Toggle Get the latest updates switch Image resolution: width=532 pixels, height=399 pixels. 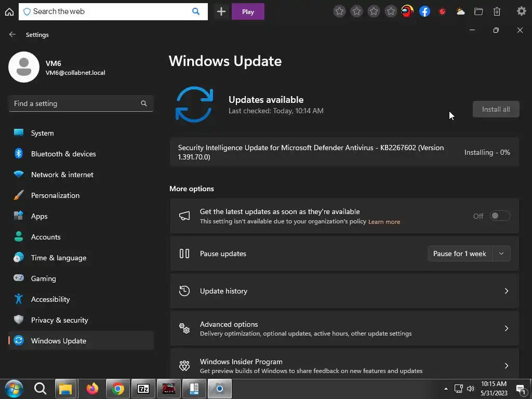click(500, 216)
